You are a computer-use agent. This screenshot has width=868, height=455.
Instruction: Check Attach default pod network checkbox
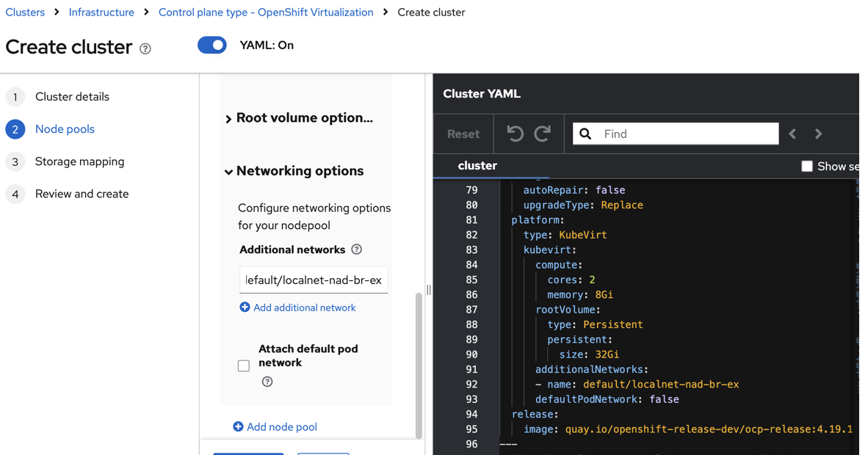pyautogui.click(x=244, y=365)
